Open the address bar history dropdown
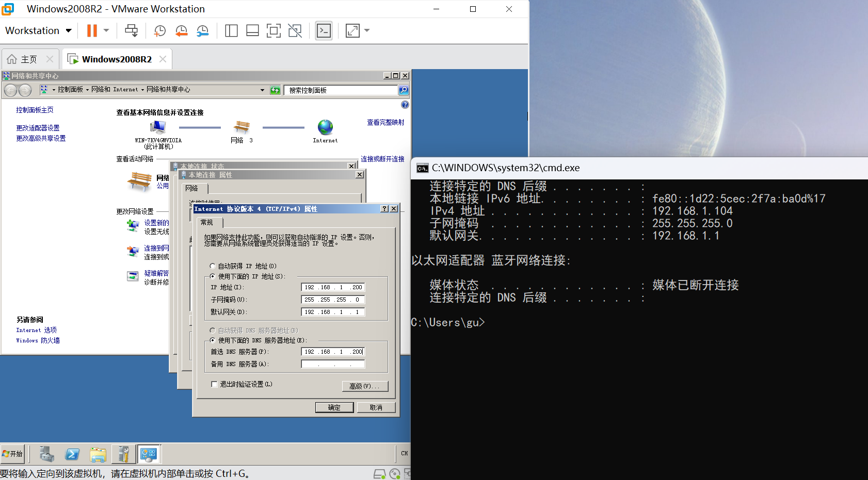This screenshot has width=868, height=480. pos(262,90)
